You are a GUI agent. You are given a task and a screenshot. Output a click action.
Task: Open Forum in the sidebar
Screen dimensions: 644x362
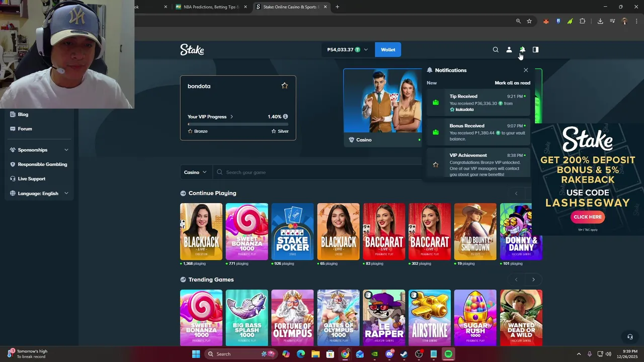tap(25, 129)
